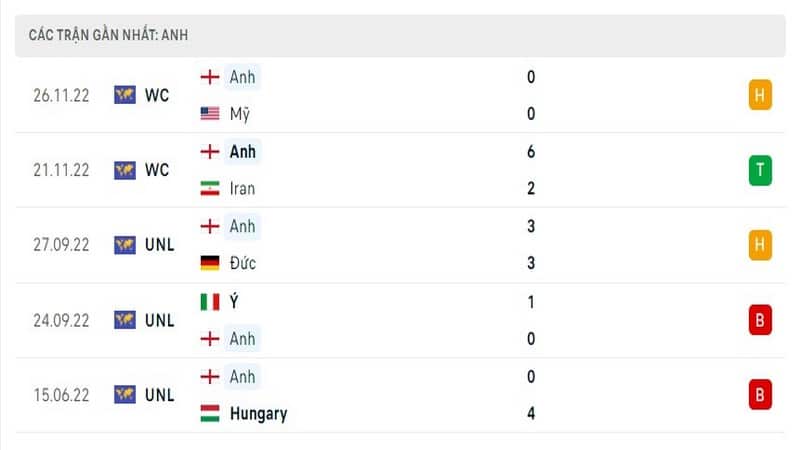Open the bold Anh link in the Iran match
Viewport: 800px width, 450px height.
(x=242, y=152)
